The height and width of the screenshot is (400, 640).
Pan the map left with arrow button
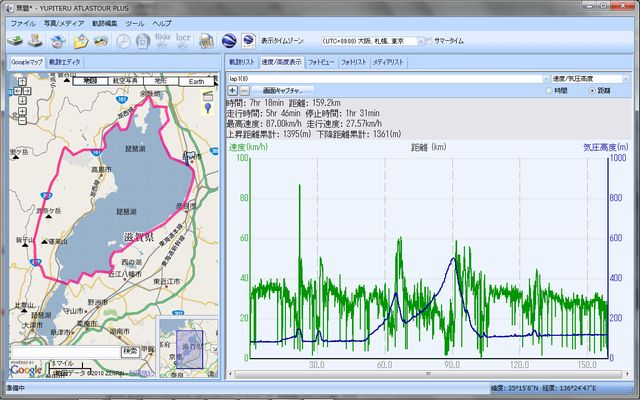pos(18,91)
